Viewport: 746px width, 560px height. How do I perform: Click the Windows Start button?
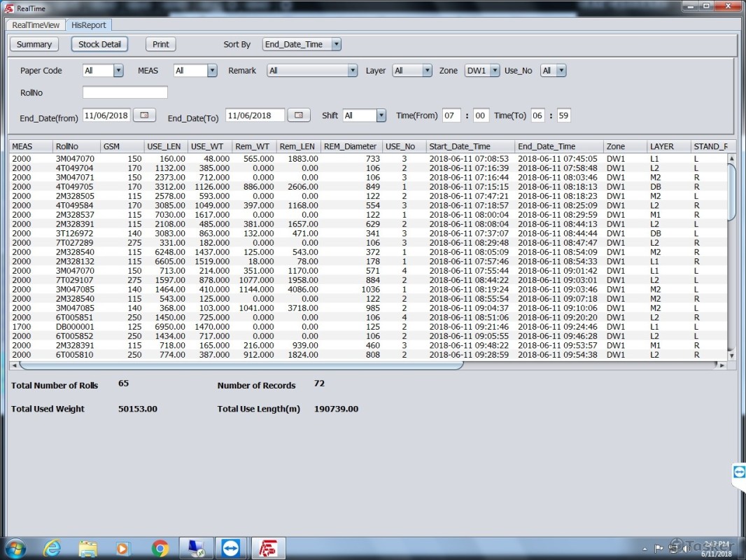(x=15, y=548)
